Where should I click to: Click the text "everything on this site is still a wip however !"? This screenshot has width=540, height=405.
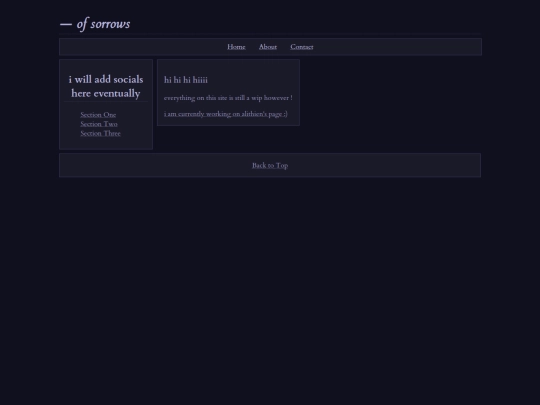coord(228,98)
